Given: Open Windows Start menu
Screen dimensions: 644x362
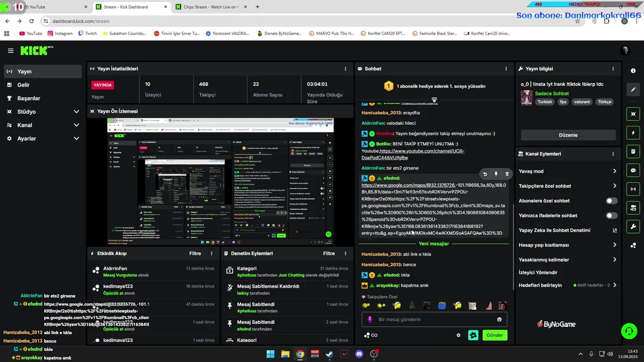Looking at the screenshot, I should pyautogui.click(x=270, y=354).
